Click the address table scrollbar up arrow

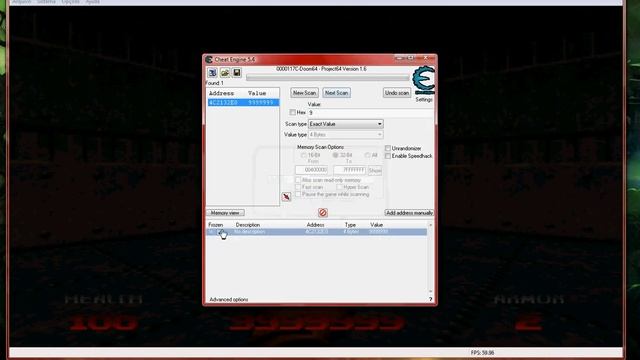tap(430, 225)
